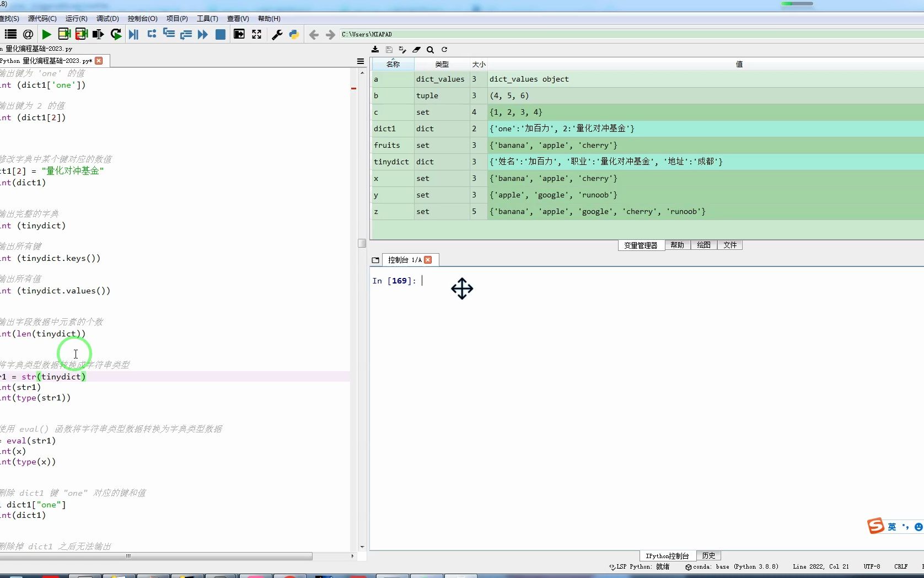Viewport: 924px width, 578px height.
Task: Refresh variables icon
Action: (x=444, y=50)
